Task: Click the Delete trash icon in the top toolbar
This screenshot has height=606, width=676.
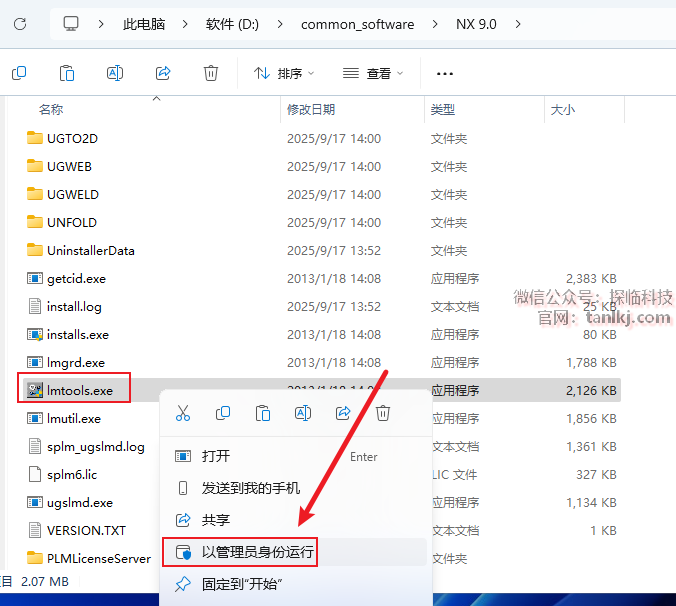Action: (211, 73)
